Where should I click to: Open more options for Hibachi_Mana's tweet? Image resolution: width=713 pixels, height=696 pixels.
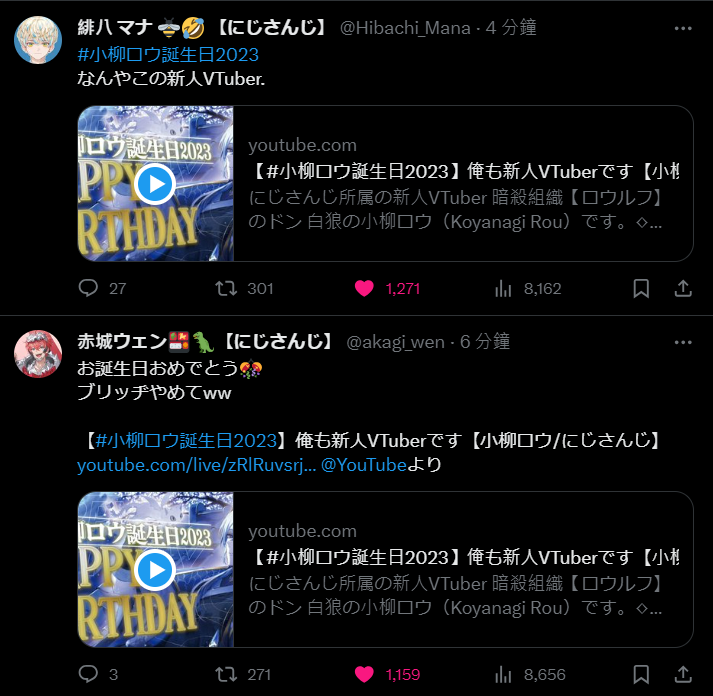683,29
